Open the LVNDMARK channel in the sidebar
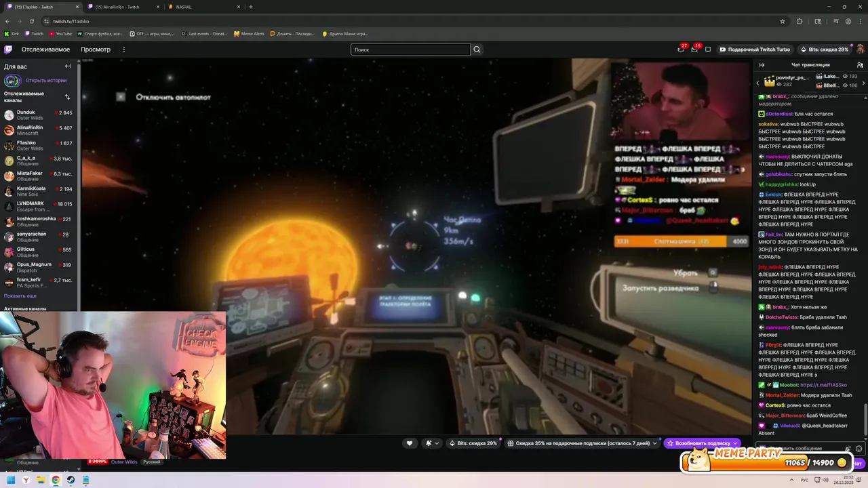Image resolution: width=868 pixels, height=488 pixels. (39, 207)
